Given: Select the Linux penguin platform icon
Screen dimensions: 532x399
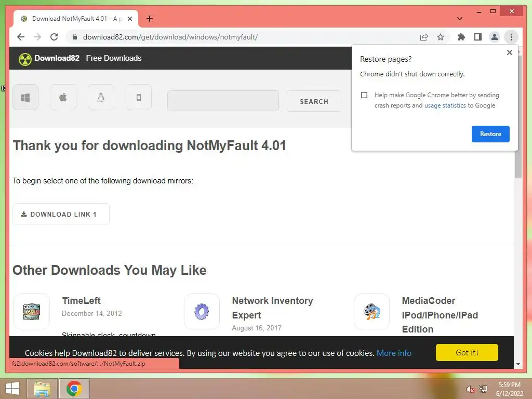Looking at the screenshot, I should [101, 97].
